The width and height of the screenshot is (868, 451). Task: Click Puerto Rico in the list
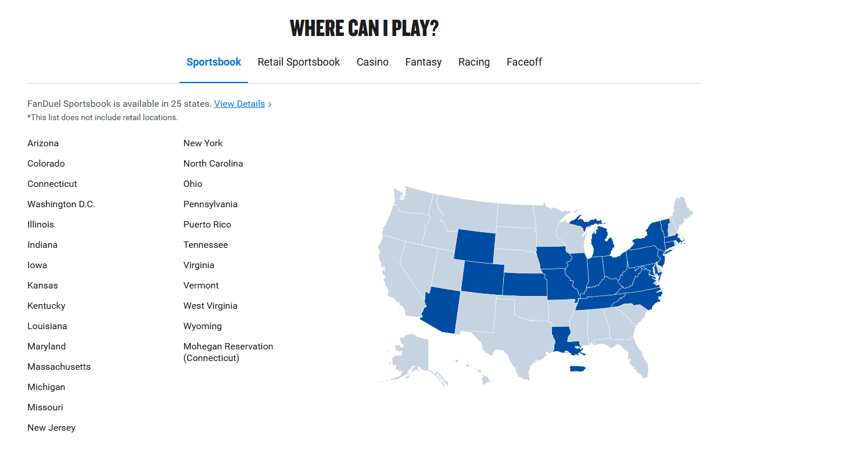[207, 225]
